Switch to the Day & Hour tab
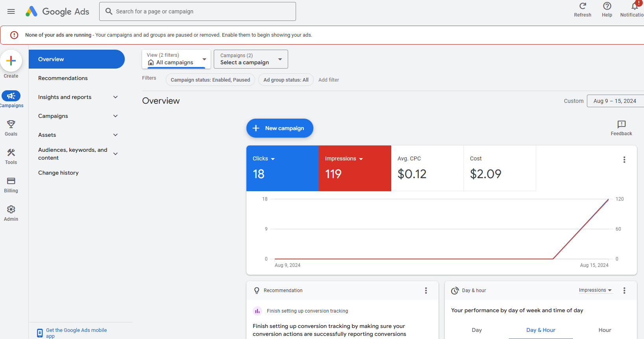This screenshot has width=644, height=339. point(541,330)
